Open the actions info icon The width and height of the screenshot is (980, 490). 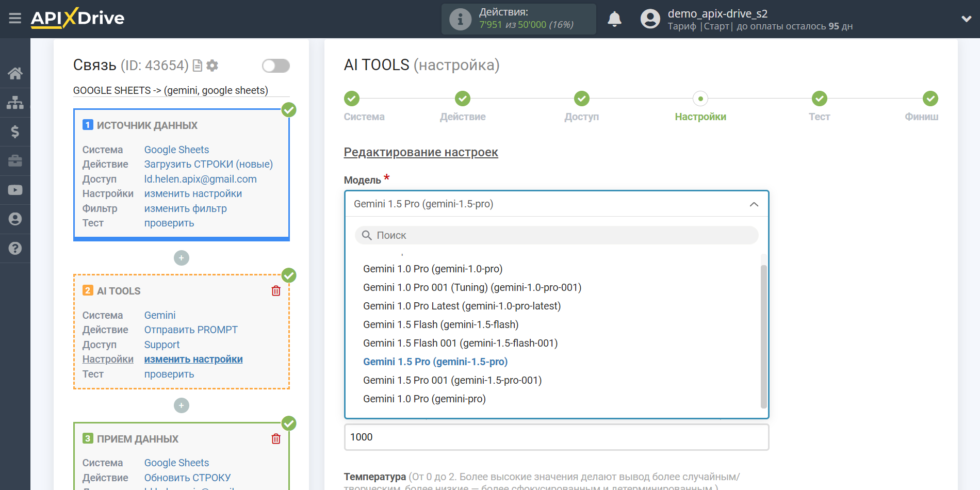coord(460,19)
